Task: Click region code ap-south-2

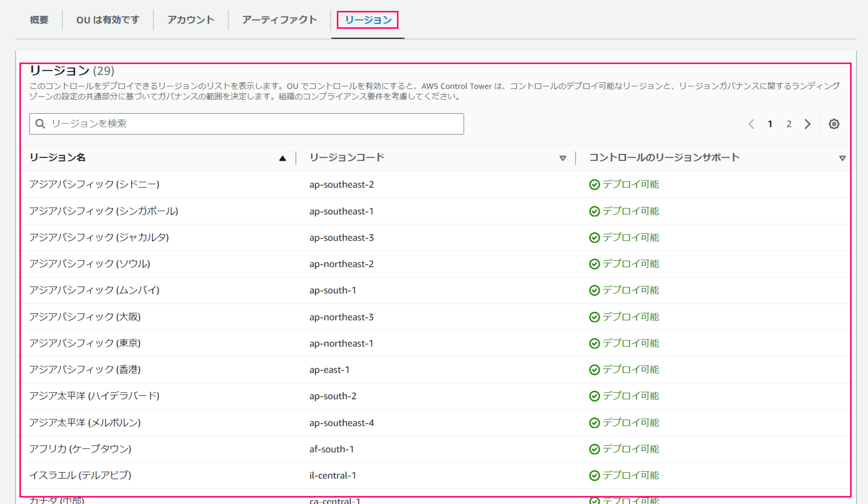Action: point(333,396)
